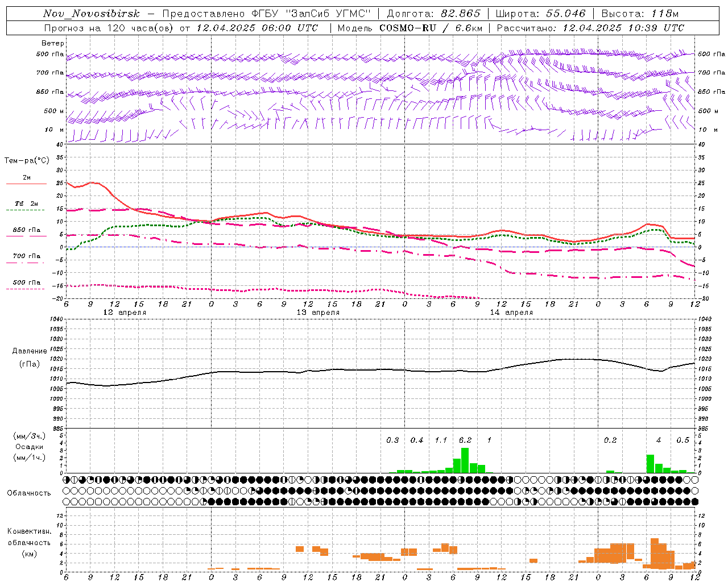The image size is (728, 582).
Task: Click the calculation time Рассчитано: 12.04.2025 10:39 UTC
Action: click(590, 28)
